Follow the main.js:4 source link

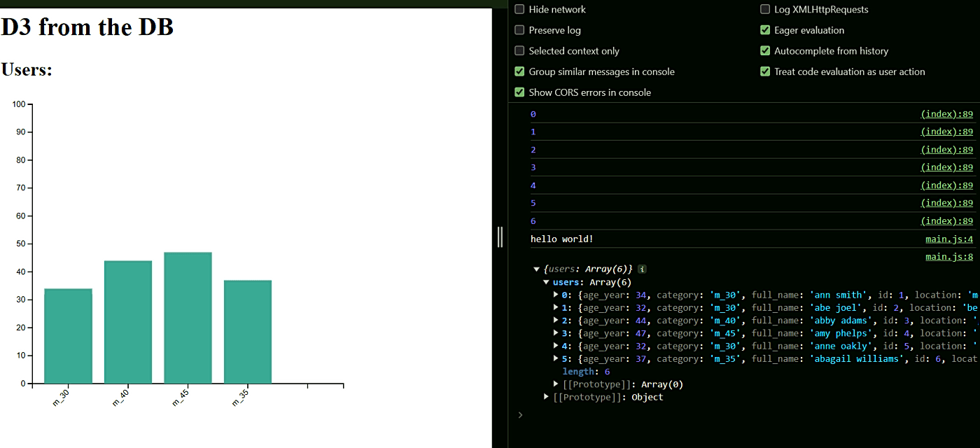coord(949,239)
